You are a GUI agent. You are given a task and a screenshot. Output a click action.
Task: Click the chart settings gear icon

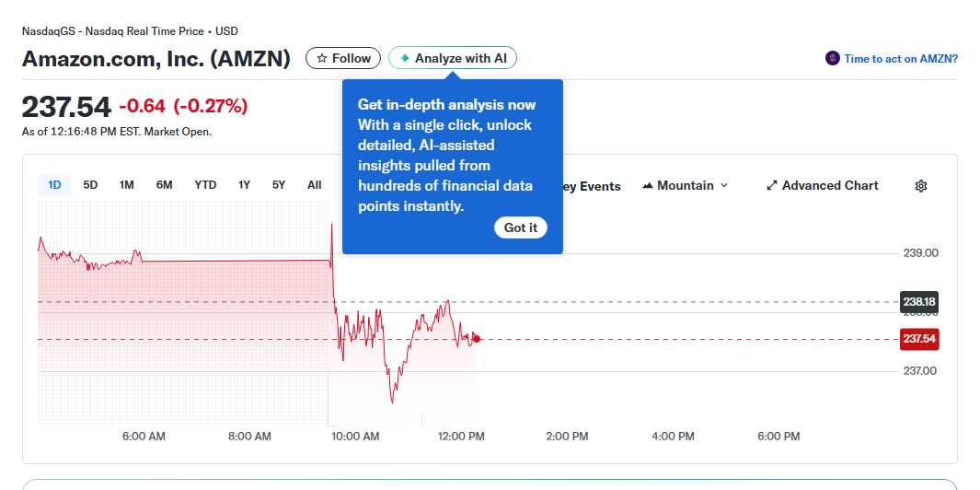pyautogui.click(x=921, y=186)
